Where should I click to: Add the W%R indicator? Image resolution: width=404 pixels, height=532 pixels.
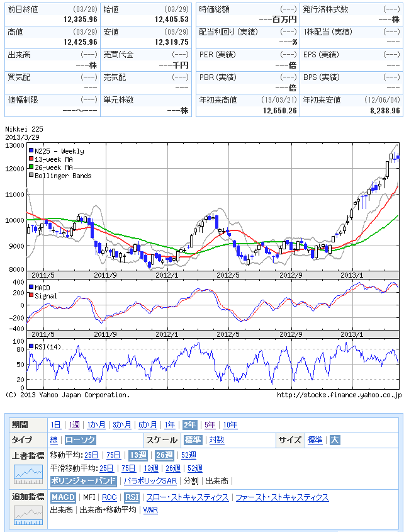coord(150,510)
